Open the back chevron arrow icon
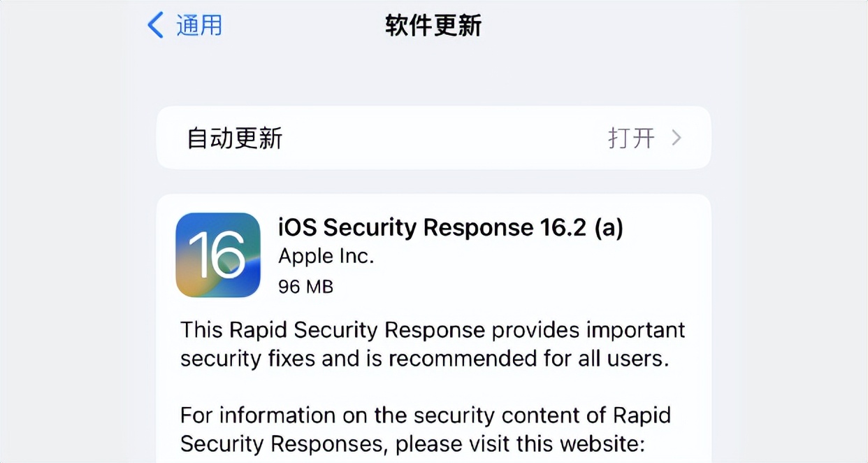The image size is (868, 463). (154, 24)
